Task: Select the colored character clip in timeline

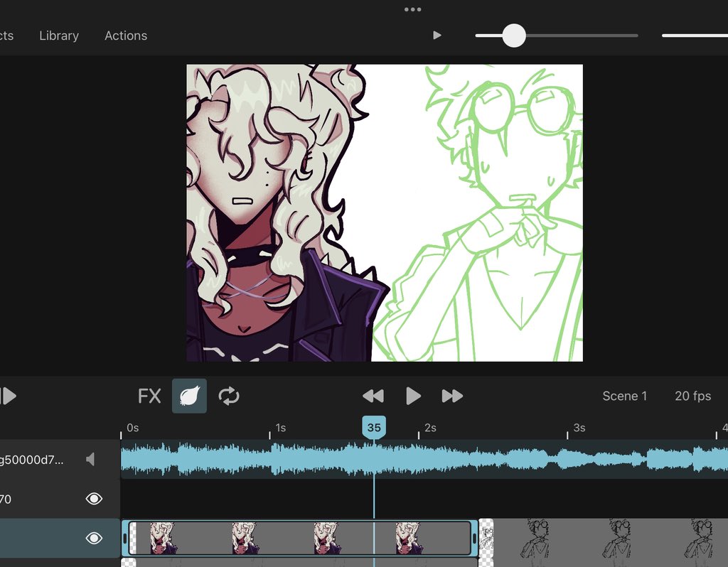Action: coord(300,539)
